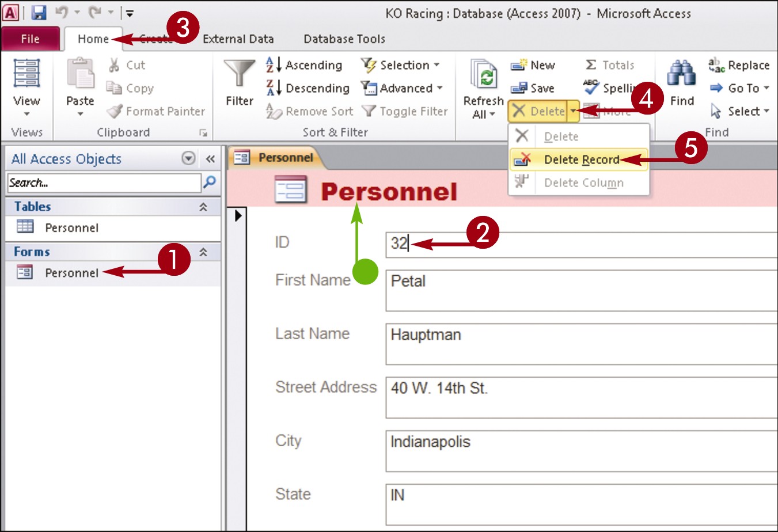The height and width of the screenshot is (532, 778).
Task: Select the Personnel document tab
Action: click(275, 158)
